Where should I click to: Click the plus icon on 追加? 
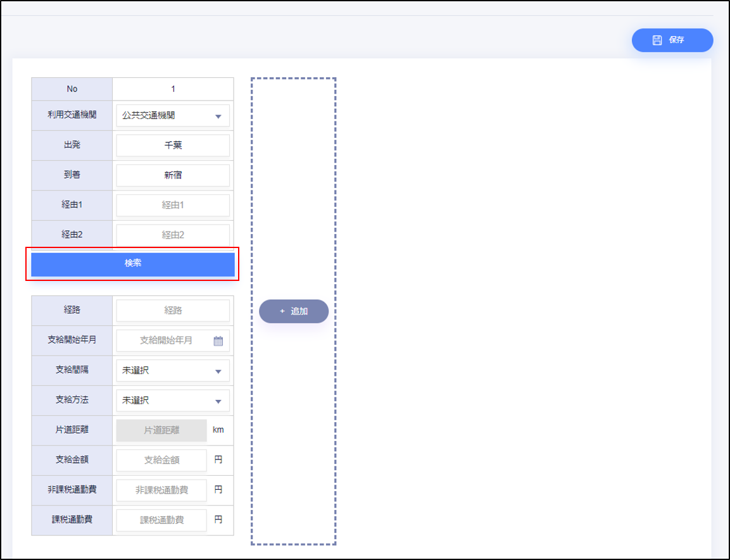[282, 311]
